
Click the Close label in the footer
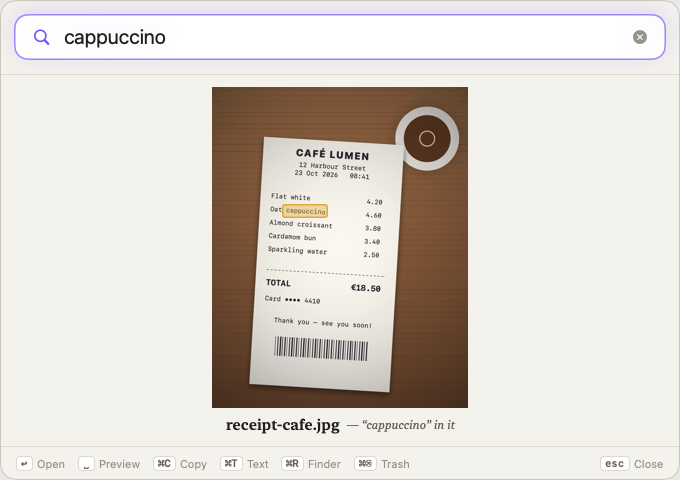(648, 464)
